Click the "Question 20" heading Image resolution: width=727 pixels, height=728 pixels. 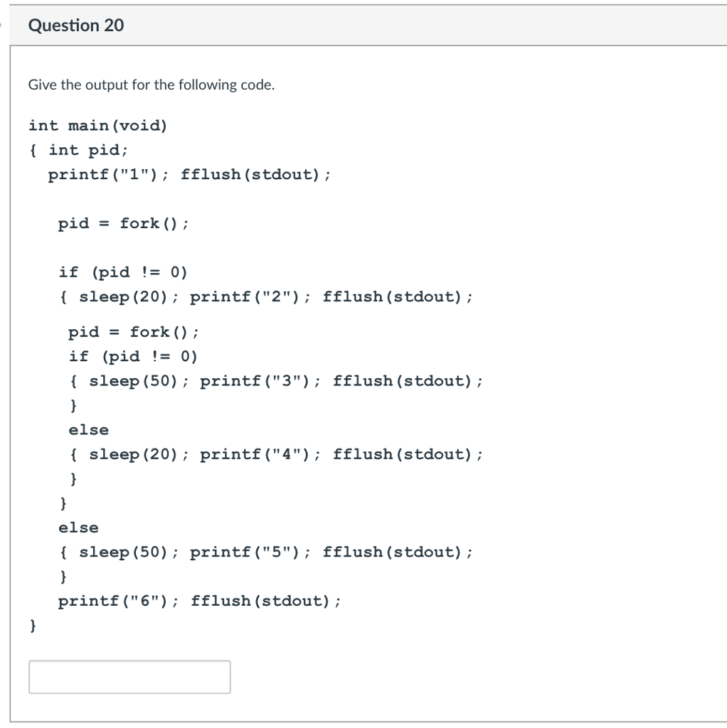point(76,26)
